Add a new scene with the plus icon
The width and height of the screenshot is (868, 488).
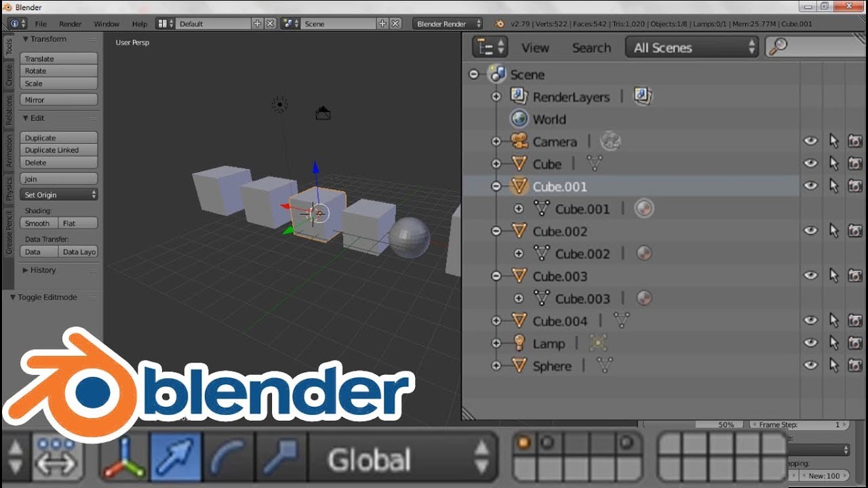[x=382, y=24]
